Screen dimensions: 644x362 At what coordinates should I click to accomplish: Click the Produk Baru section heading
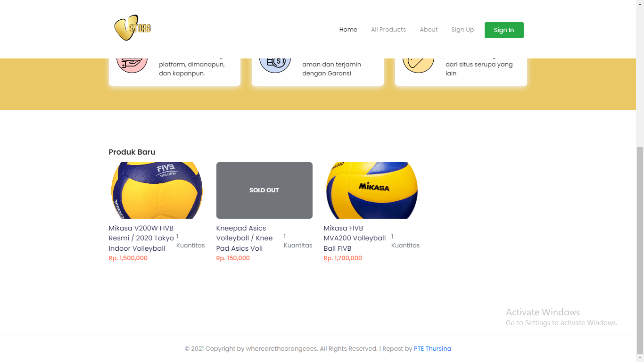coord(132,152)
